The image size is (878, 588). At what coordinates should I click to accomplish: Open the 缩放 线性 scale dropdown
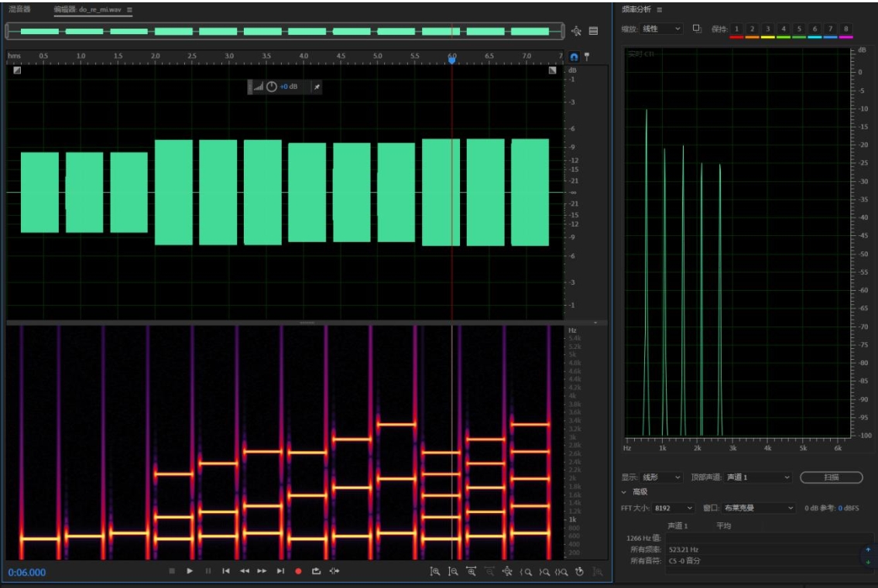[662, 29]
